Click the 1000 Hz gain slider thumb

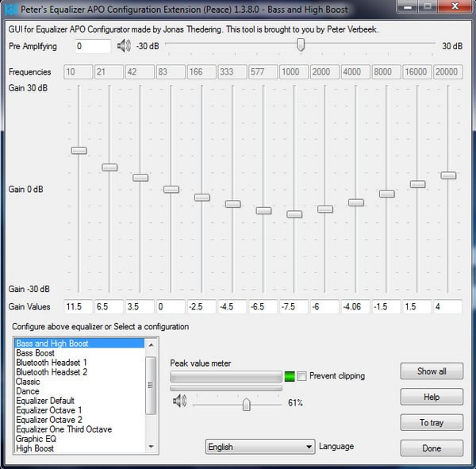pos(294,214)
